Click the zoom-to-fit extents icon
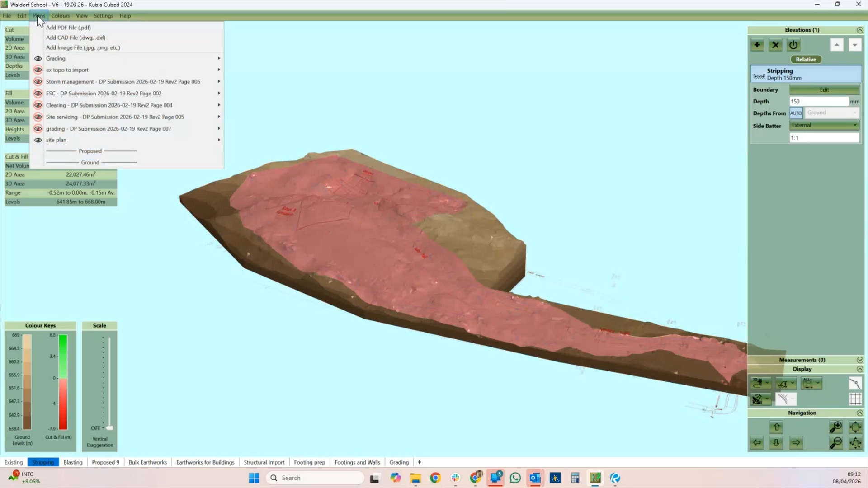Image resolution: width=868 pixels, height=488 pixels. 855,427
